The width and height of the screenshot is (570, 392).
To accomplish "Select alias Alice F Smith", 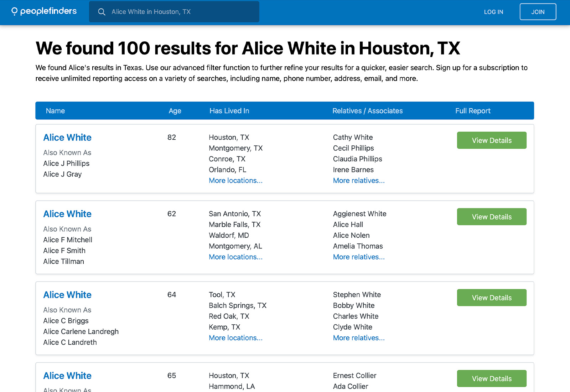I will (64, 251).
